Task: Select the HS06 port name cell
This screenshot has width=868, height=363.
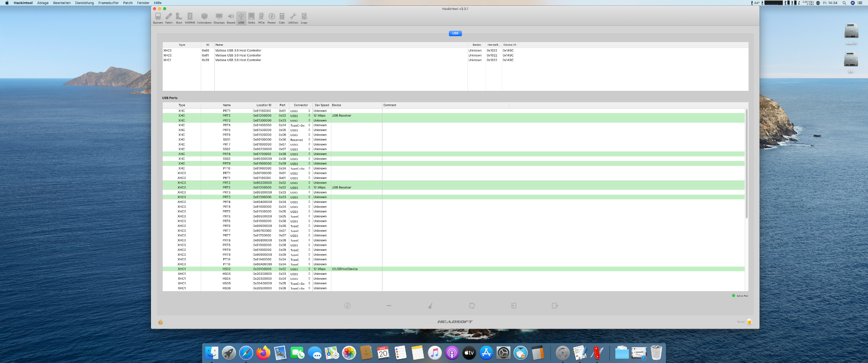Action: [x=226, y=288]
